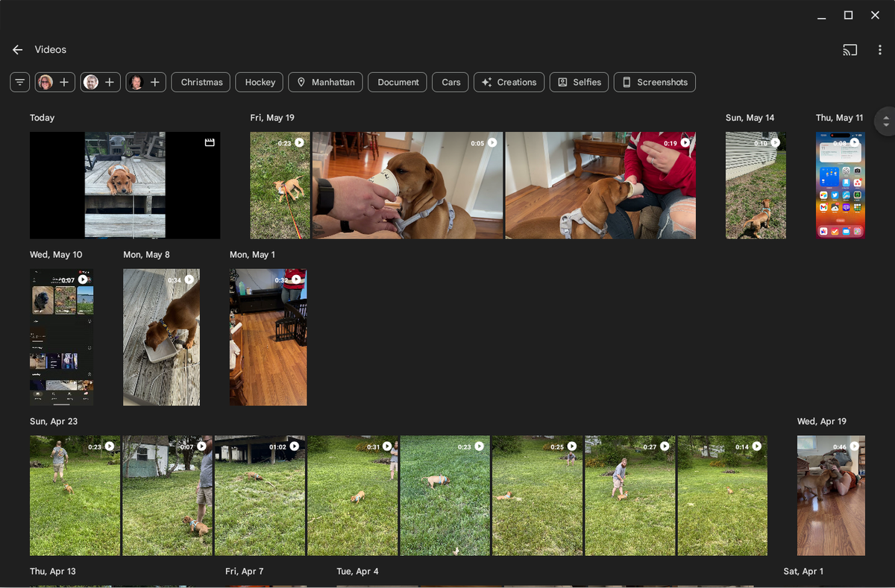Open the filters icon on the left

19,82
